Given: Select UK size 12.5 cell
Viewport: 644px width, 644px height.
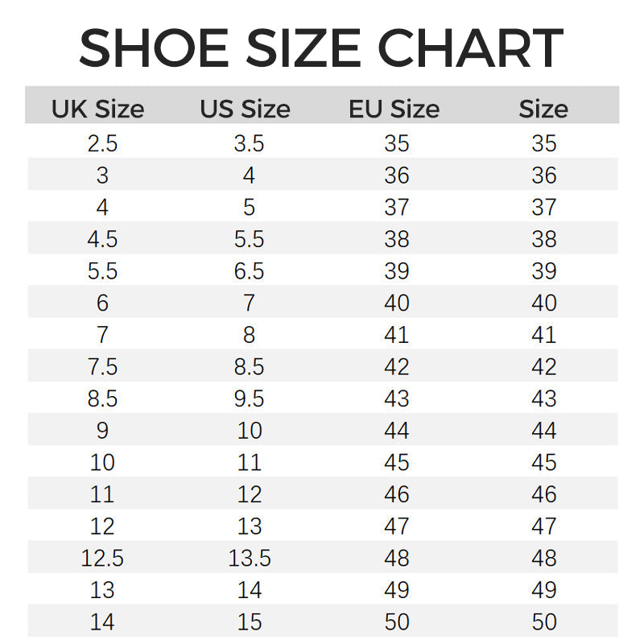Looking at the screenshot, I should [102, 558].
